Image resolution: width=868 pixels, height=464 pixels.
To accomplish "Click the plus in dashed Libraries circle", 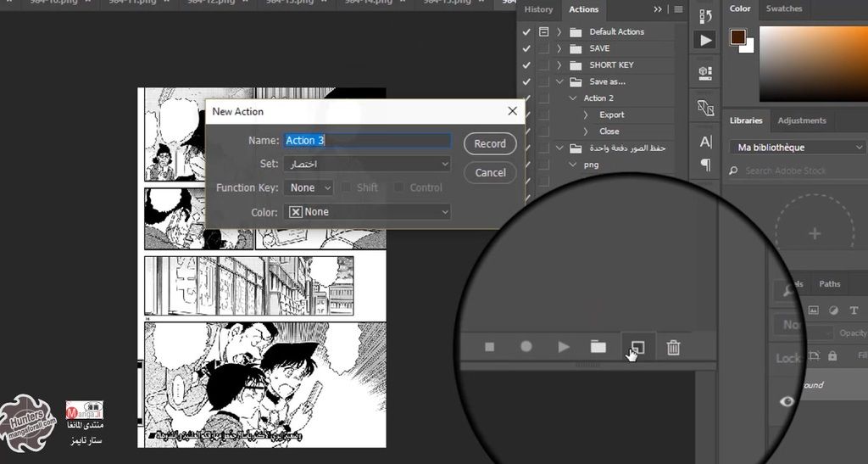I will (815, 233).
